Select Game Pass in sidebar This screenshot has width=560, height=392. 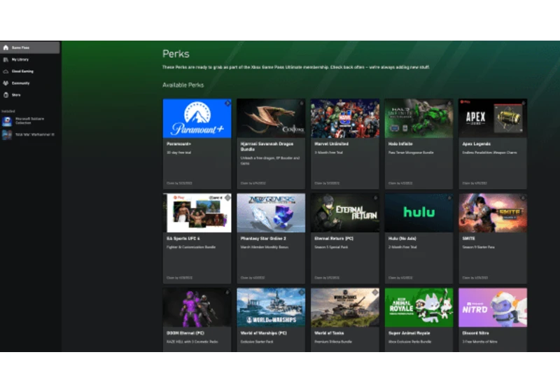coord(30,48)
